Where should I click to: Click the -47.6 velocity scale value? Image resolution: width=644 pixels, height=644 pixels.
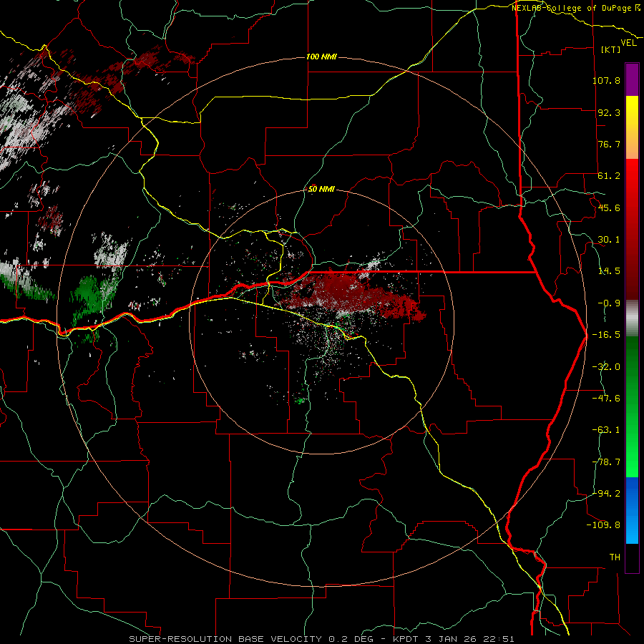[606, 399]
